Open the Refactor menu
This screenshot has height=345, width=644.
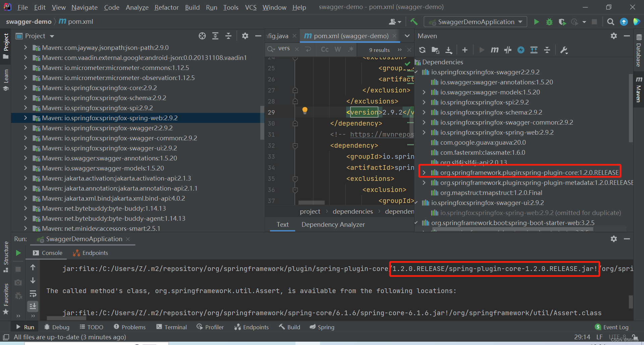click(166, 7)
